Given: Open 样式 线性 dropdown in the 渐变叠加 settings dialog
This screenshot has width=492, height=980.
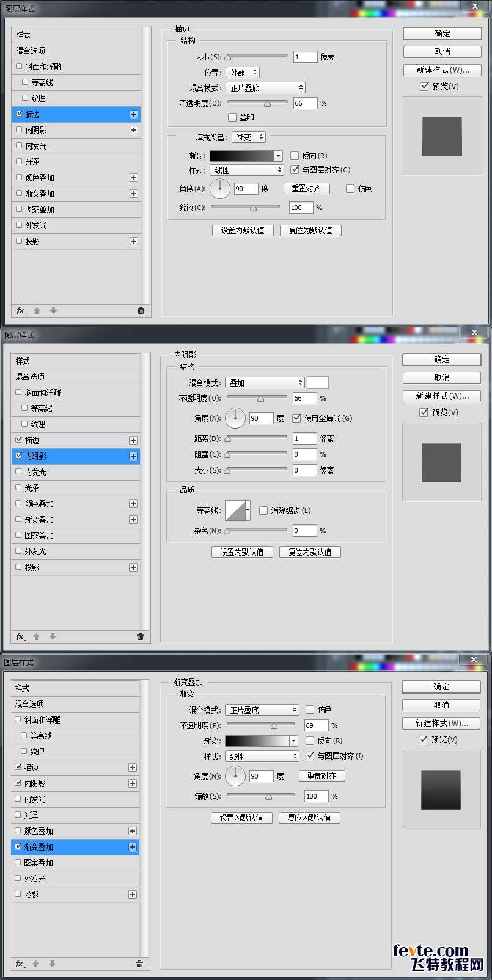Looking at the screenshot, I should pos(262,757).
